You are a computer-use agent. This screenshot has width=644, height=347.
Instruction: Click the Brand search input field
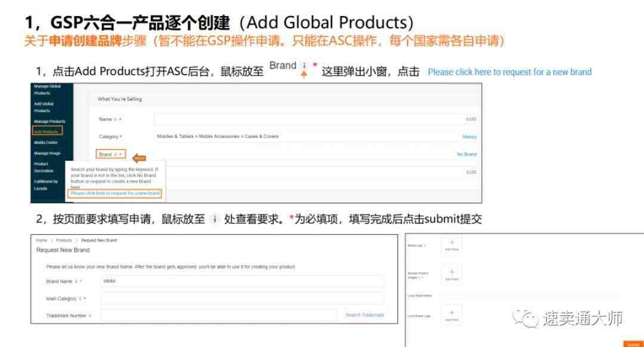[315, 154]
